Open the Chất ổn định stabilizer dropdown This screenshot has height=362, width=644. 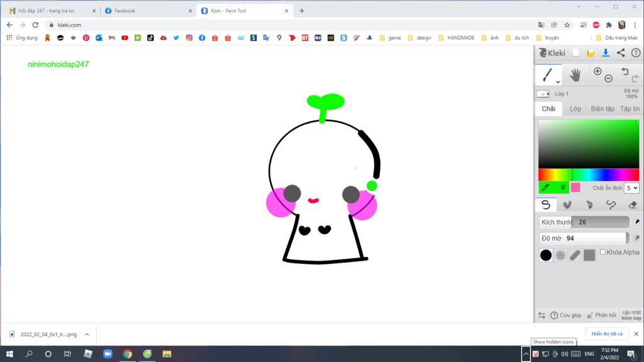[631, 188]
